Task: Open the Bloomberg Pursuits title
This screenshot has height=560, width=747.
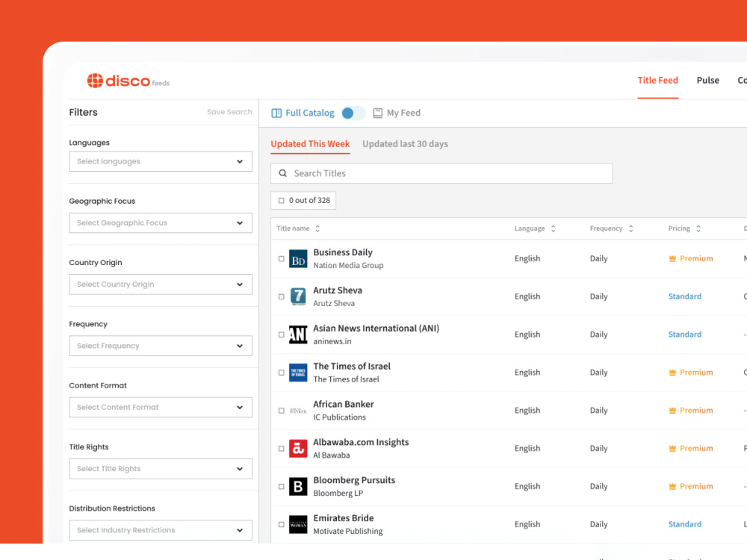Action: pos(354,480)
